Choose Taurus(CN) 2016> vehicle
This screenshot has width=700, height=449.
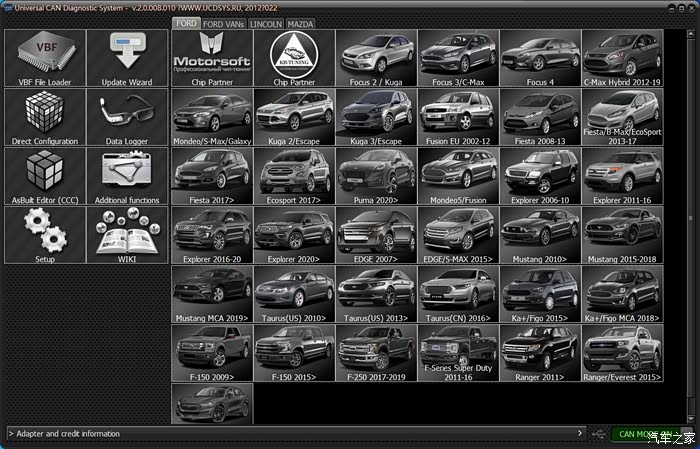coord(458,294)
